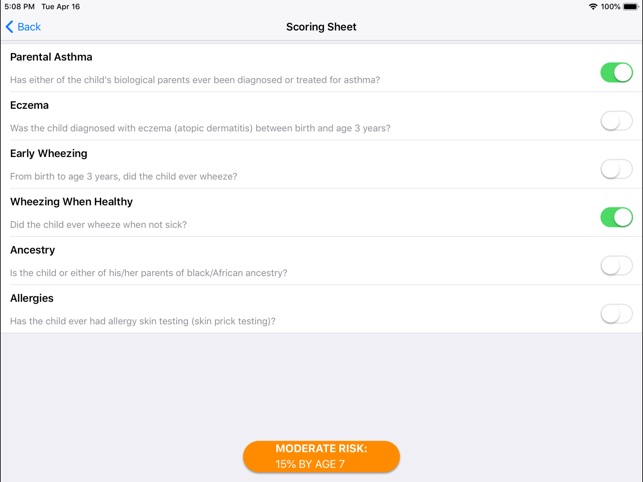
Task: Click the Allergies skin testing question
Action: point(142,321)
